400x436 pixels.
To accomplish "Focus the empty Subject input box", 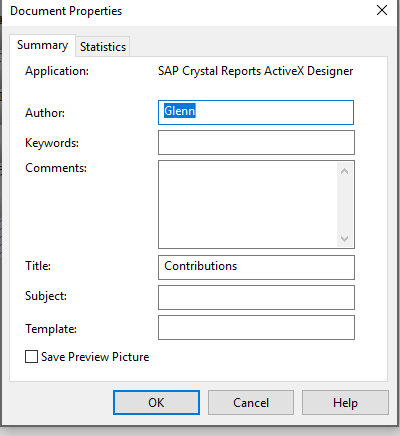I will 256,297.
